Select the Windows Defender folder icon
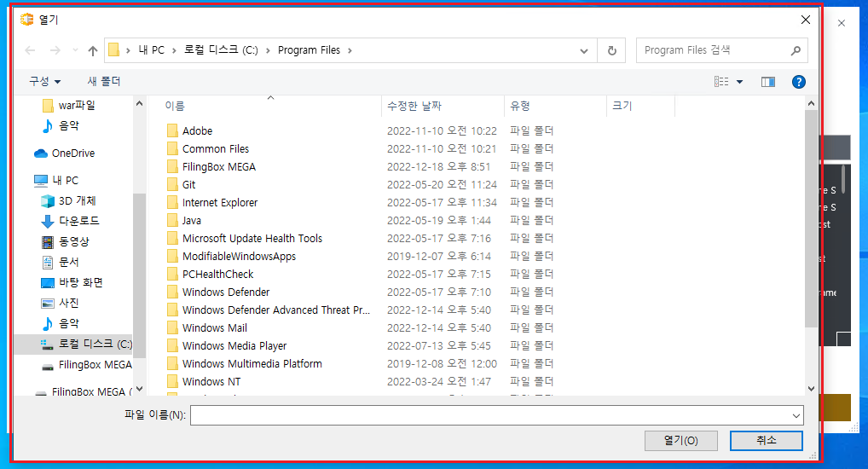This screenshot has height=469, width=868. tap(172, 292)
